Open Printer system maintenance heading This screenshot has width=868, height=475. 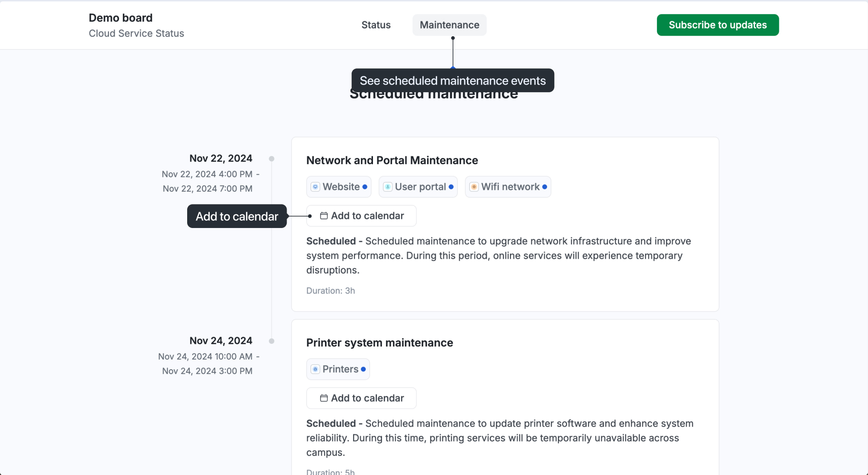point(380,342)
